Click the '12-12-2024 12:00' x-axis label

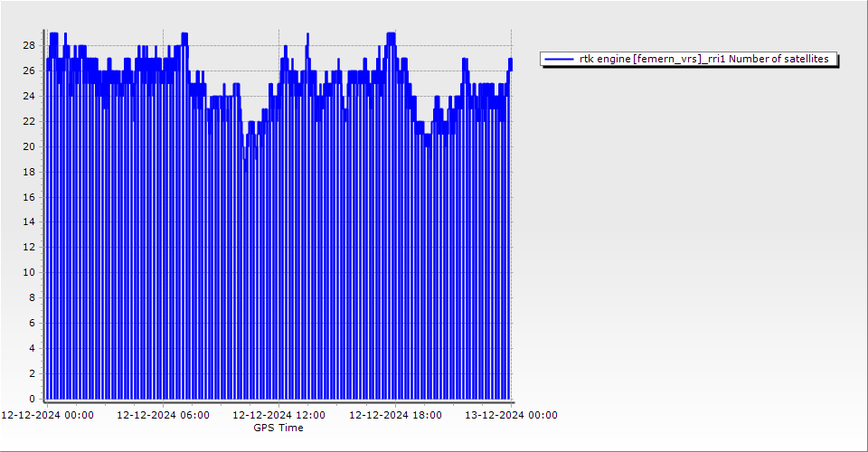click(278, 415)
